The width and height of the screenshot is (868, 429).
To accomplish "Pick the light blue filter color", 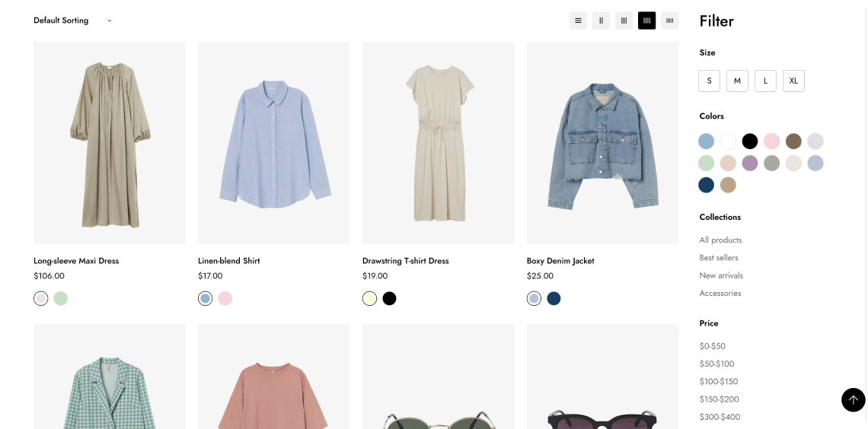I will click(706, 141).
